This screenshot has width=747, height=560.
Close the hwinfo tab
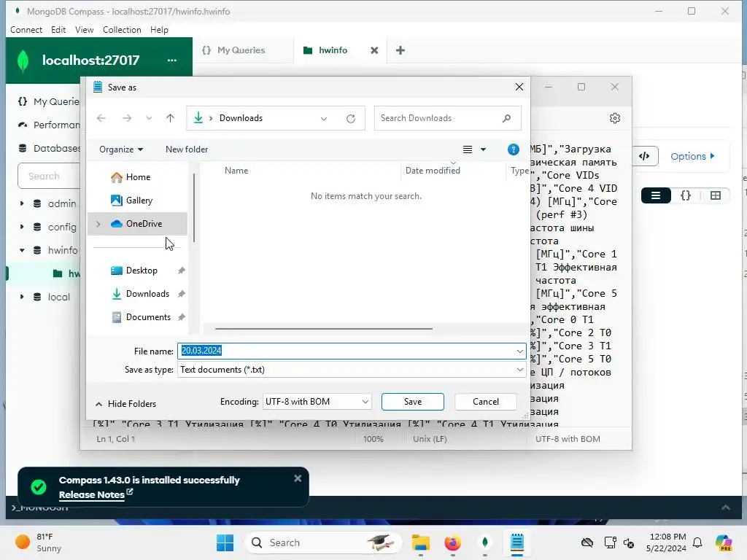374,50
